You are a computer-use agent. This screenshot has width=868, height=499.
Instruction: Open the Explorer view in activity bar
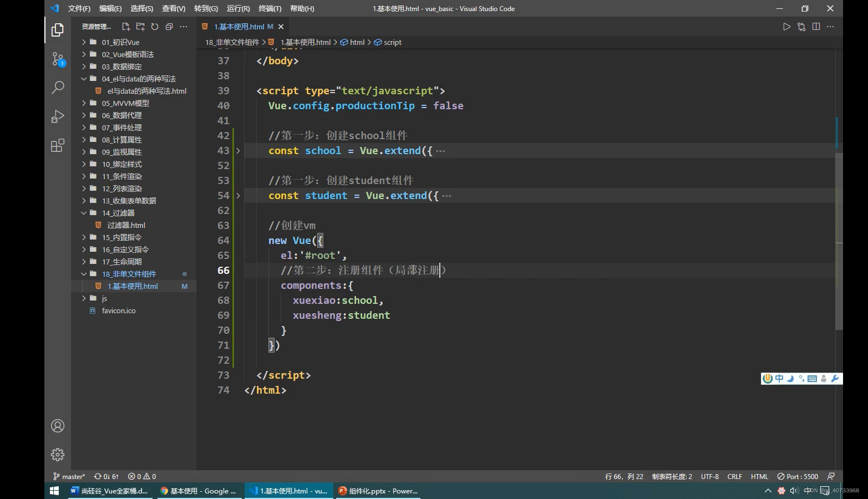(x=58, y=29)
